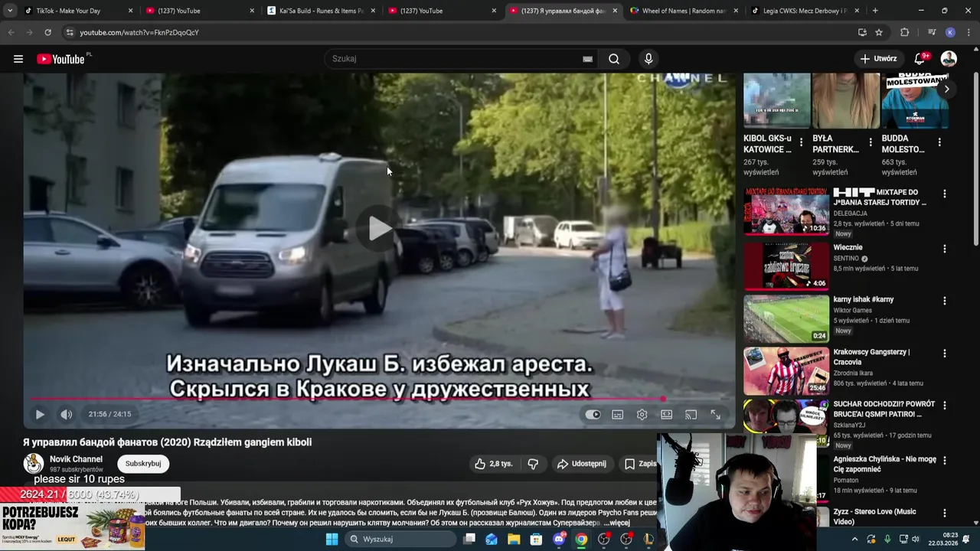Toggle the autoplay switch in the player
This screenshot has height=551, width=980.
pyautogui.click(x=593, y=414)
